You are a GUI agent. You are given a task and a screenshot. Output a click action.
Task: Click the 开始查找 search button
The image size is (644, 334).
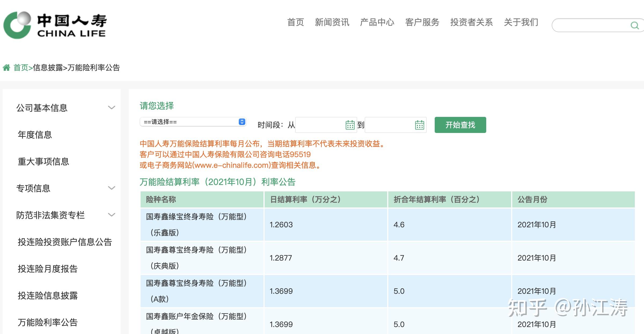click(x=460, y=125)
